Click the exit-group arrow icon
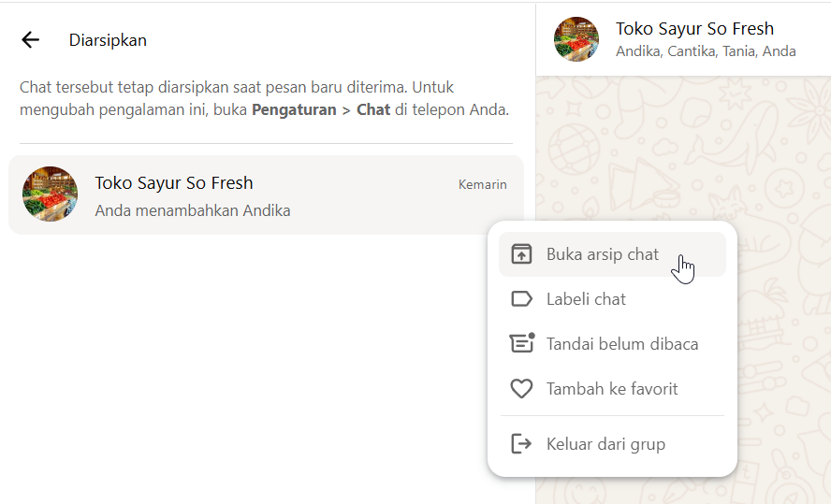The image size is (831, 504). 521,443
